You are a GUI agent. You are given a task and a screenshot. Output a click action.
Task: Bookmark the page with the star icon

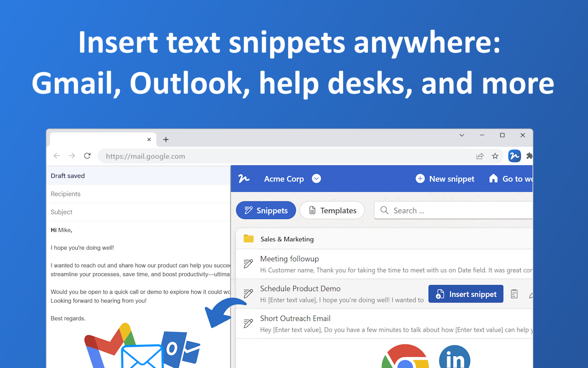pyautogui.click(x=495, y=156)
